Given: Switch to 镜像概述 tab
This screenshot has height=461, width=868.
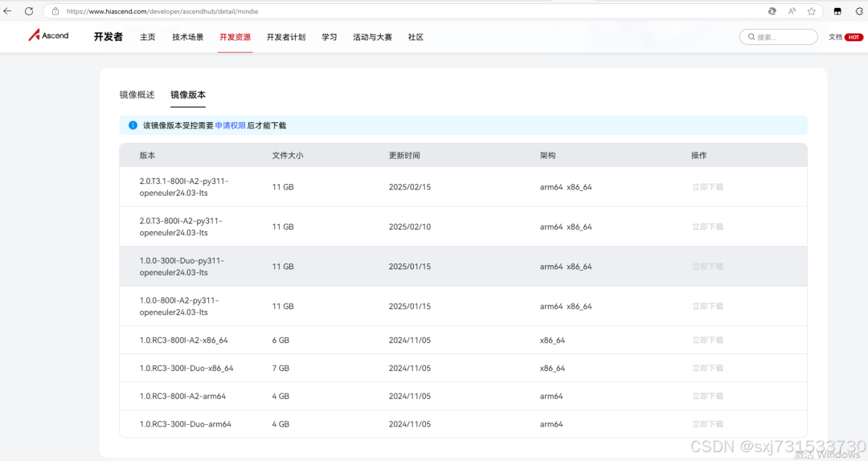Looking at the screenshot, I should (x=137, y=95).
